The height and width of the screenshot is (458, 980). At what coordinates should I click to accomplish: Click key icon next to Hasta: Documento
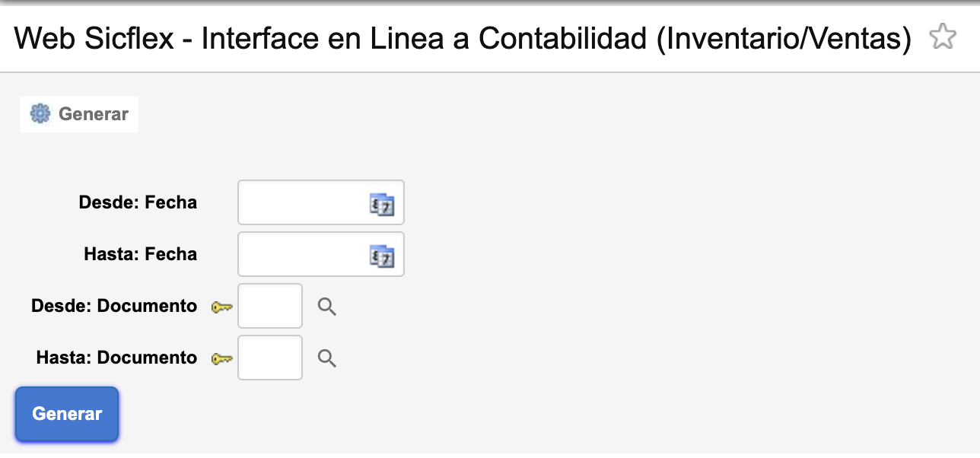click(x=222, y=359)
